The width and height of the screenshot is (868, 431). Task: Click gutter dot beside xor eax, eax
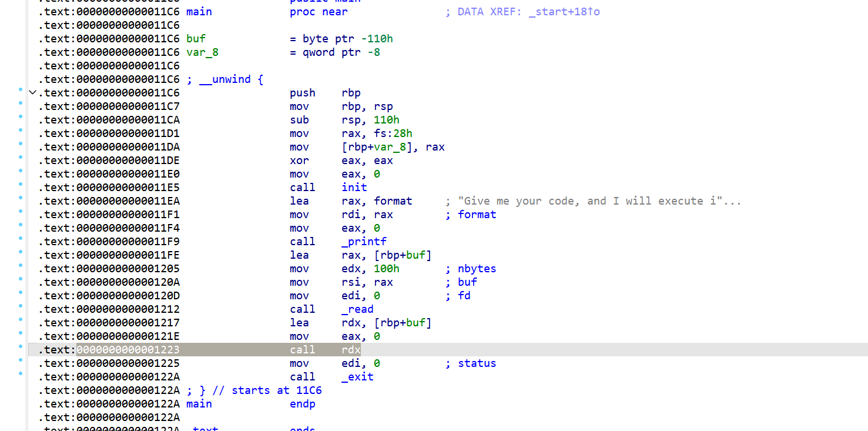(x=20, y=158)
